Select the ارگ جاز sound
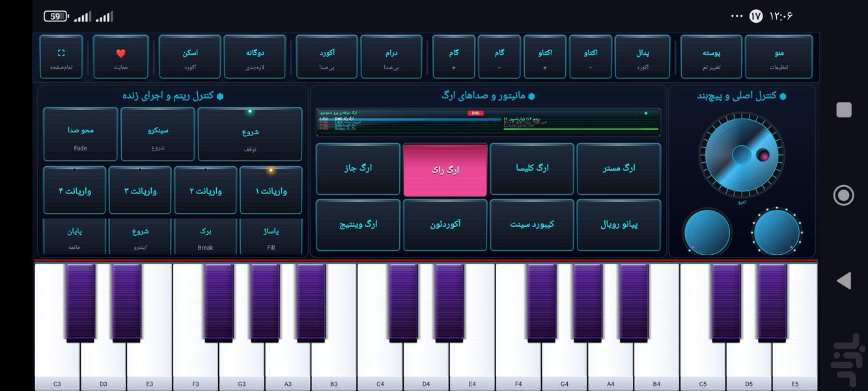The height and width of the screenshot is (391, 868). (358, 169)
